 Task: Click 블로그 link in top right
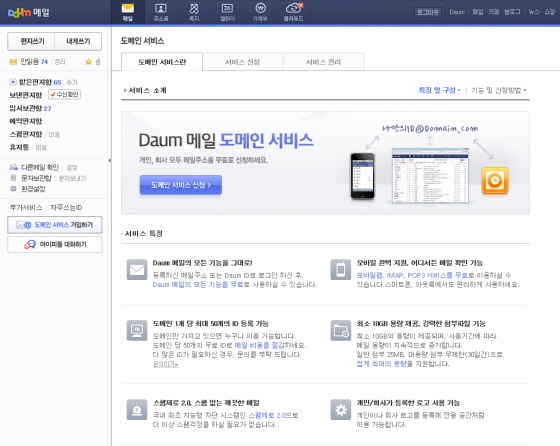tap(512, 12)
